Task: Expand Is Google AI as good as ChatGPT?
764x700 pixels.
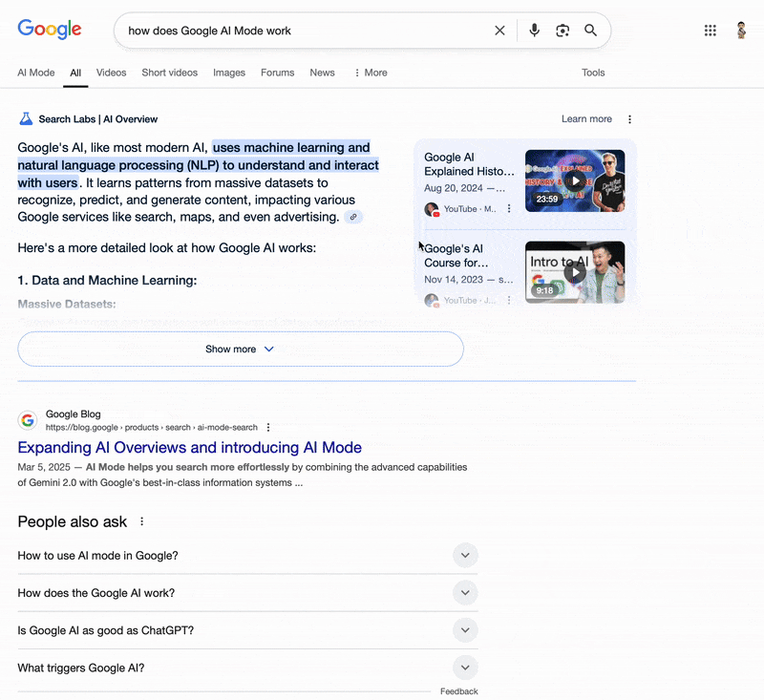Action: coord(247,630)
